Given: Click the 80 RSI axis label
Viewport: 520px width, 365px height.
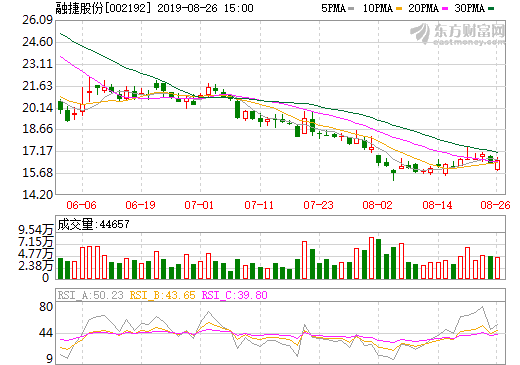Looking at the screenshot, I should [x=46, y=307].
